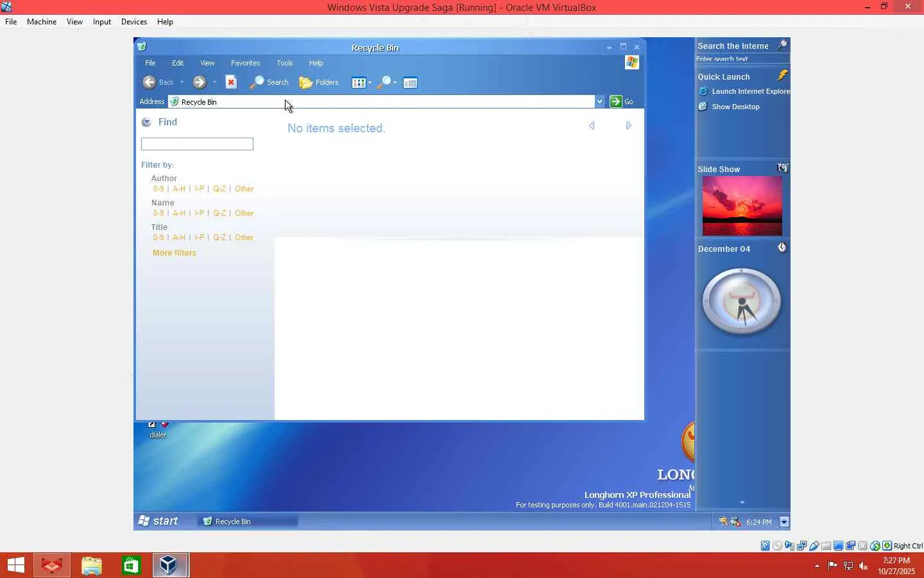The height and width of the screenshot is (578, 924).
Task: Click the Windows Start button on host taskbar
Action: pyautogui.click(x=15, y=565)
